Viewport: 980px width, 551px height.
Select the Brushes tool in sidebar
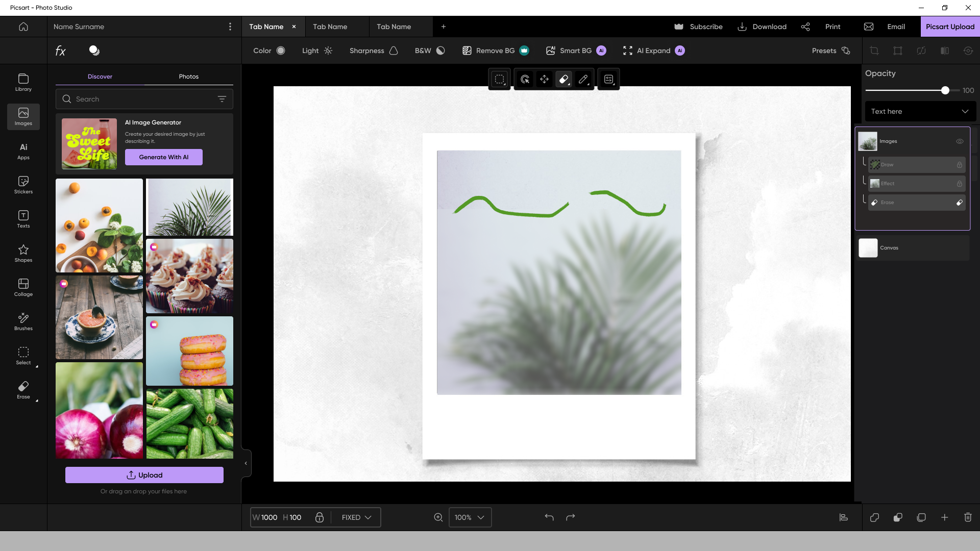[x=23, y=322]
